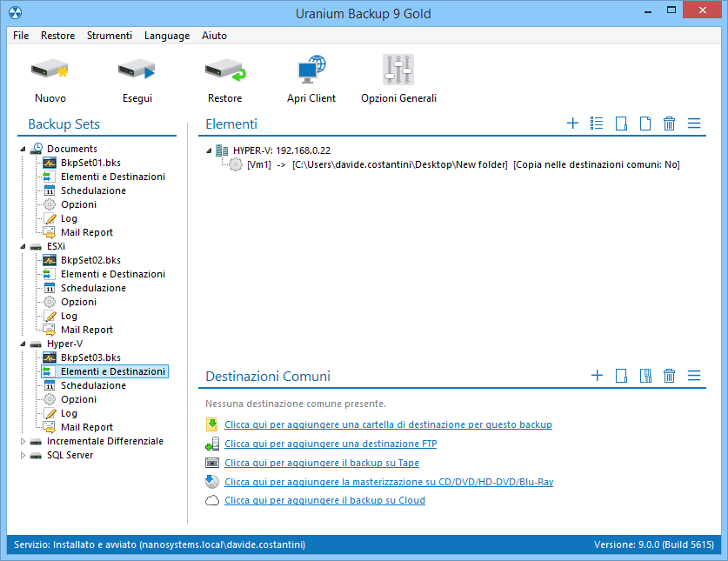The width and height of the screenshot is (728, 561).
Task: Select Log under Documents
Action: pos(69,218)
